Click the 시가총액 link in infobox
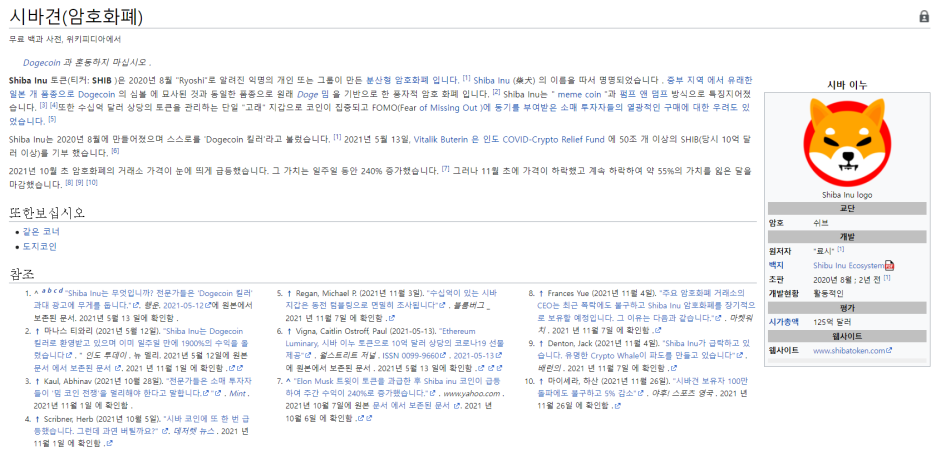The image size is (936, 458). point(782,322)
